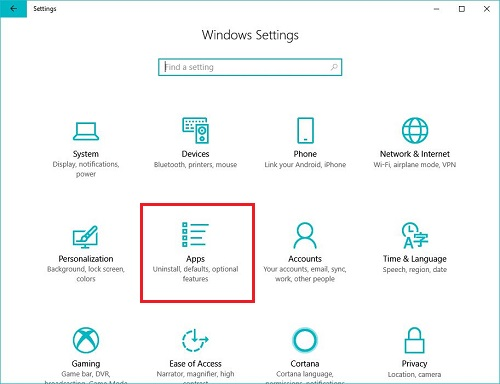Open the Phone settings icon

[305, 130]
